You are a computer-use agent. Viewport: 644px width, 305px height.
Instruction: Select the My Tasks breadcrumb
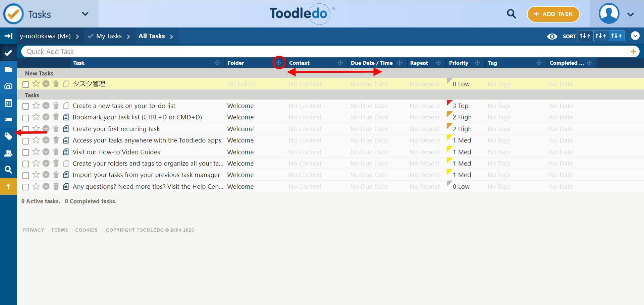(109, 36)
